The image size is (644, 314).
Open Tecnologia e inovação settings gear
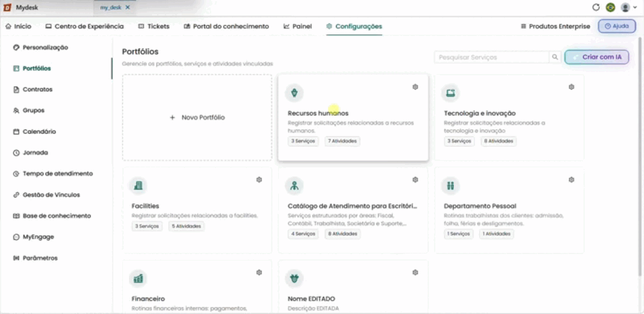571,87
